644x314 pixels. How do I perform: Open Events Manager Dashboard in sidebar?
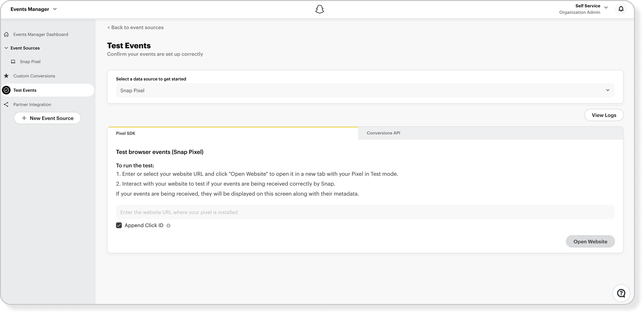41,34
